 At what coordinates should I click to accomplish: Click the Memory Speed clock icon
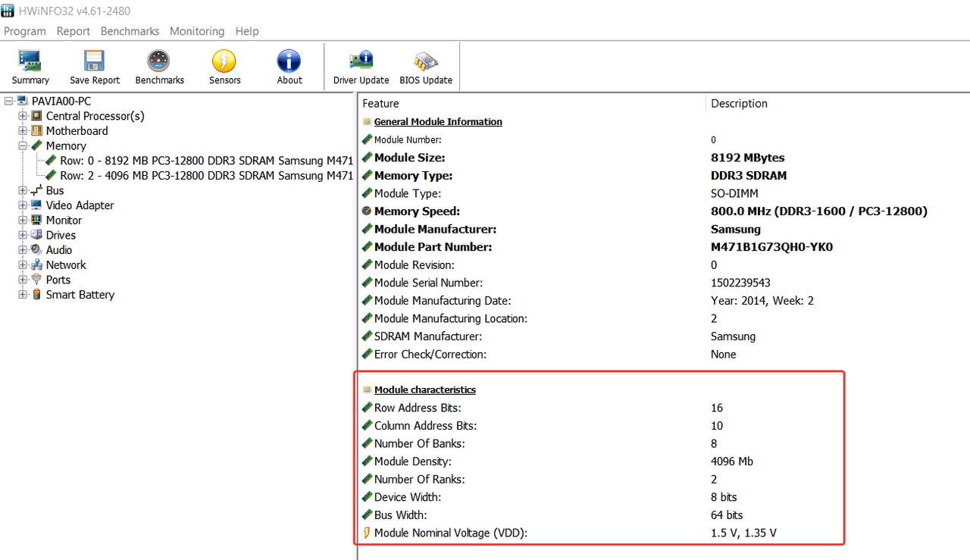(x=367, y=211)
